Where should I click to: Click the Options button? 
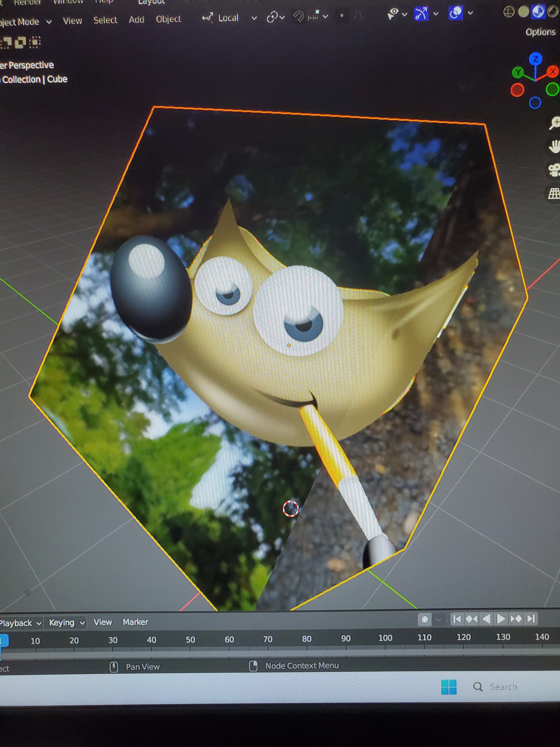540,32
